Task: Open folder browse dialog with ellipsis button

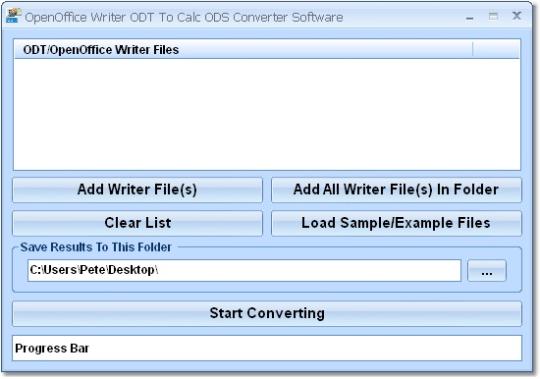Action: click(487, 271)
